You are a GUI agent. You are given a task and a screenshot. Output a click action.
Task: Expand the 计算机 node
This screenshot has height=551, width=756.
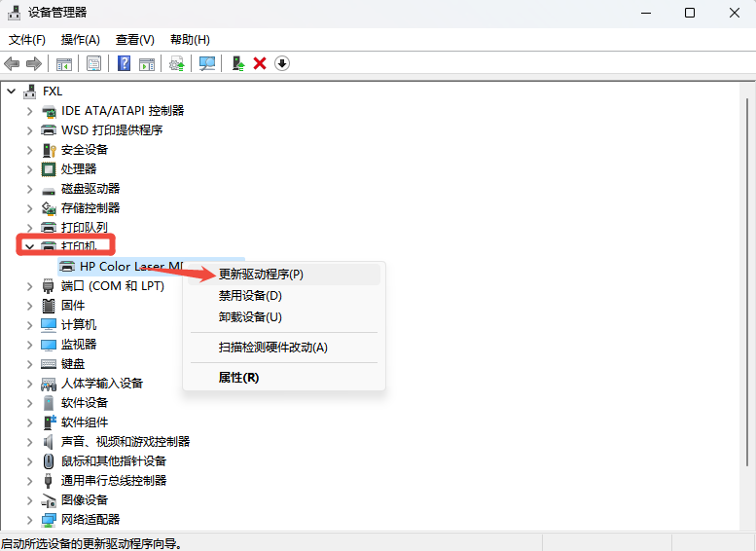coord(30,325)
